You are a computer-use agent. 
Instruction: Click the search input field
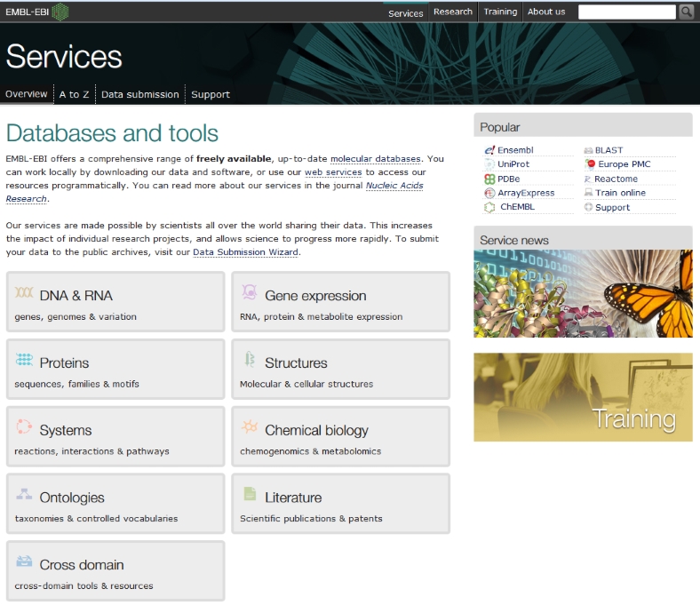(626, 12)
